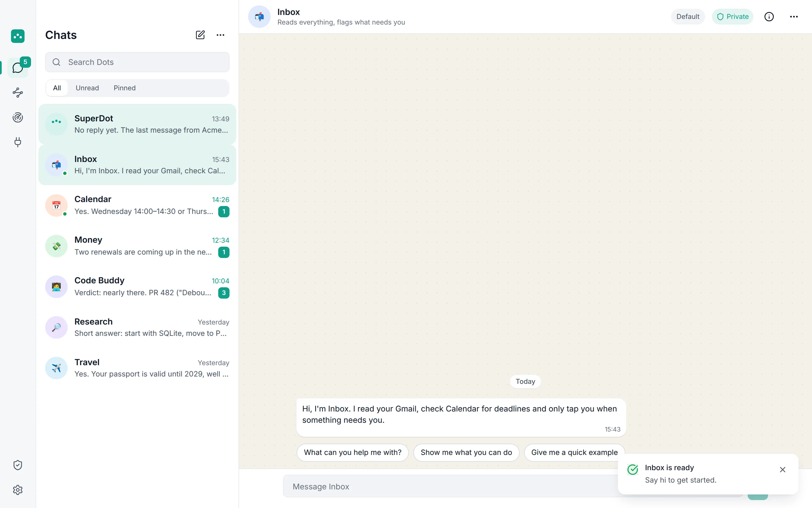Screen dimensions: 812x508
Task: Open the Chats sidebar icon with badge
Action: coord(18,68)
